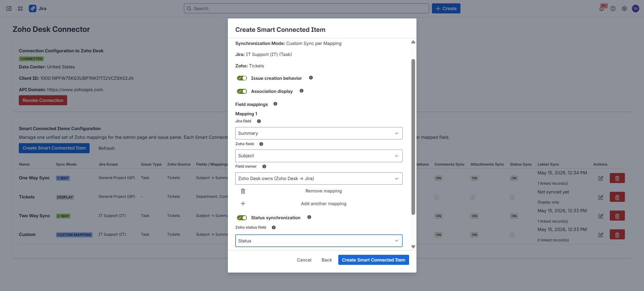Click Two Way Sync Attachments ON badge

click(474, 216)
